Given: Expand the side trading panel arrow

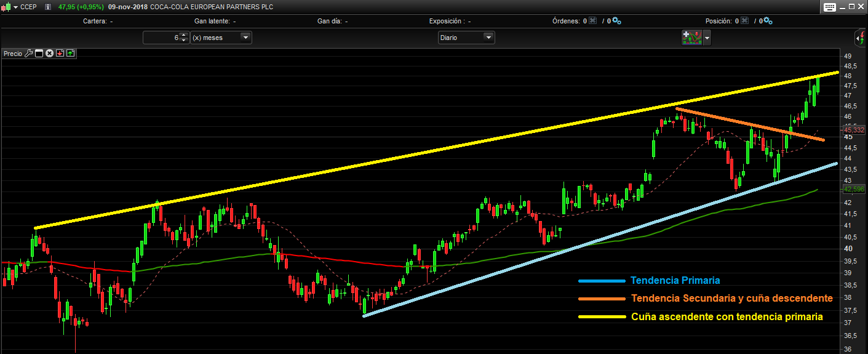Looking at the screenshot, I should (861, 37).
